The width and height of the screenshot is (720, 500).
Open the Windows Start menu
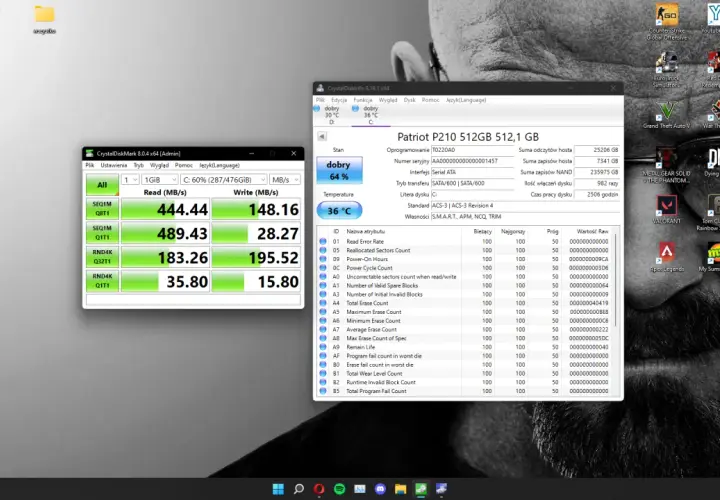coord(278,489)
